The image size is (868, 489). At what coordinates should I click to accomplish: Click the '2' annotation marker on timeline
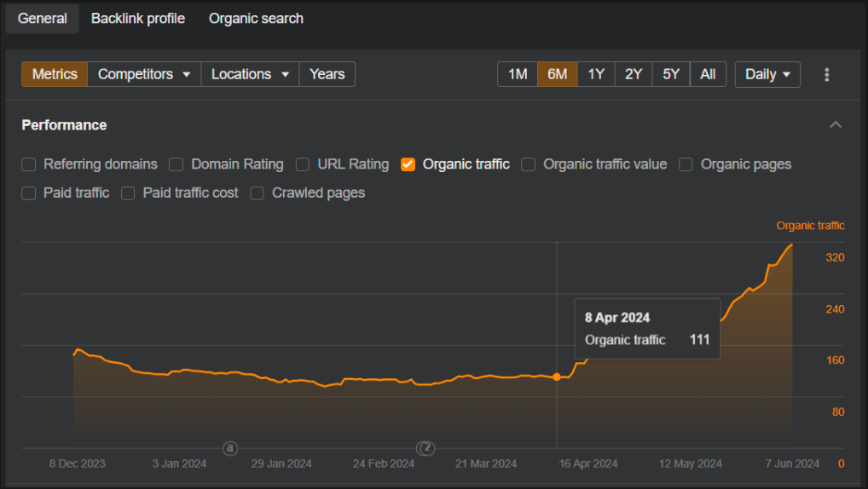coord(425,448)
